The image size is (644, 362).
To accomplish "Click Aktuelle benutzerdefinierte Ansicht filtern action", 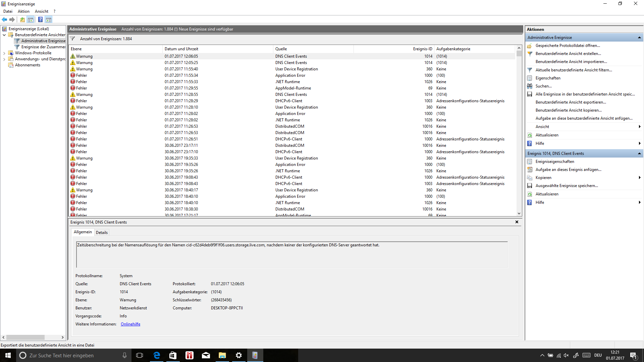I will click(574, 70).
